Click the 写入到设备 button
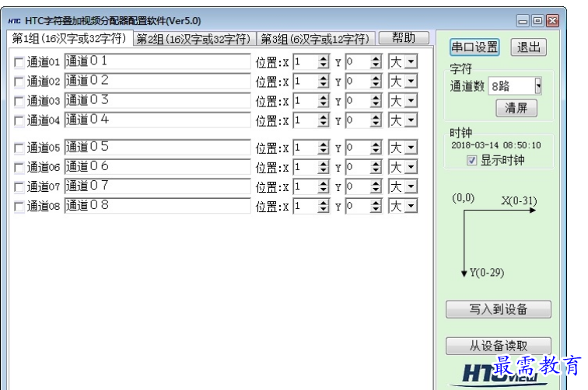Screen dimensions: 588x390 [x=499, y=309]
